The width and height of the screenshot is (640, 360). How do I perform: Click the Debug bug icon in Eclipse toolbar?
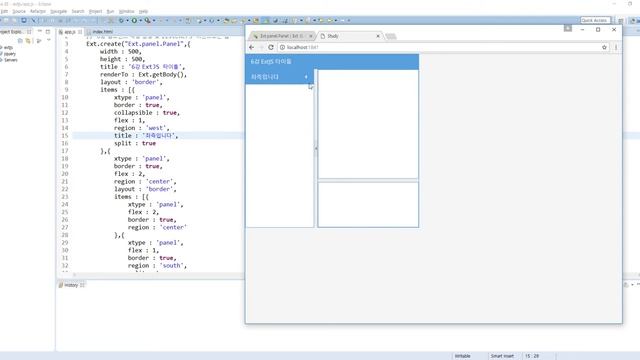coord(121,20)
